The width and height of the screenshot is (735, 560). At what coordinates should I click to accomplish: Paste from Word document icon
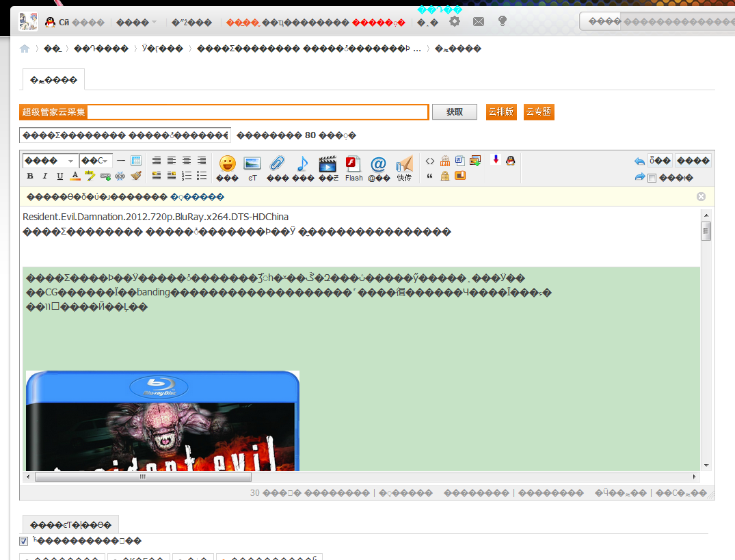460,161
